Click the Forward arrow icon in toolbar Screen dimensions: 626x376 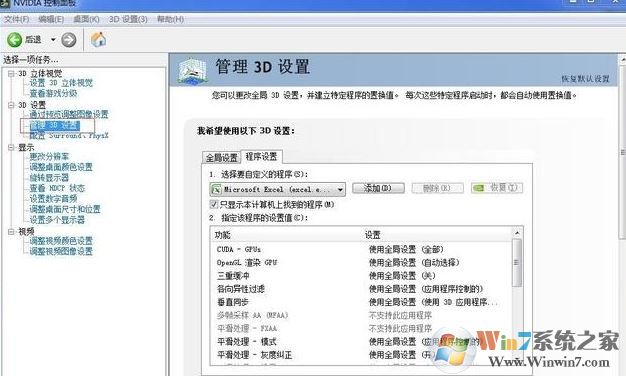pos(69,40)
